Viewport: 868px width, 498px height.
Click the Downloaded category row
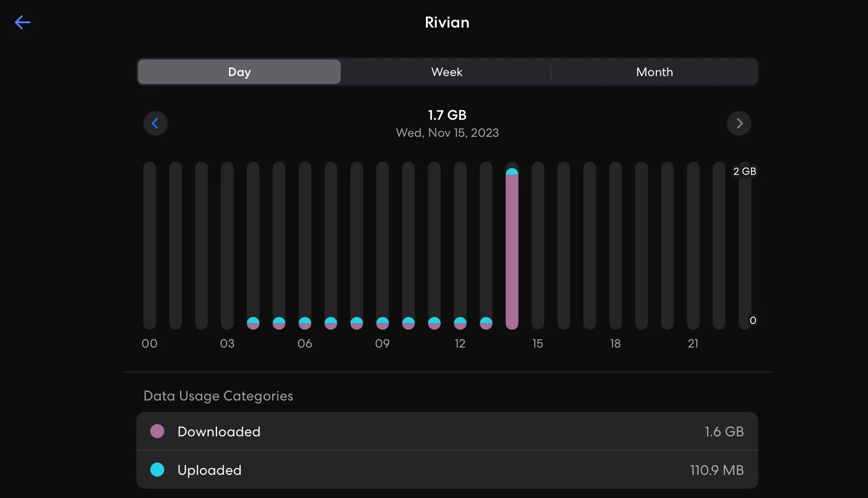(447, 431)
